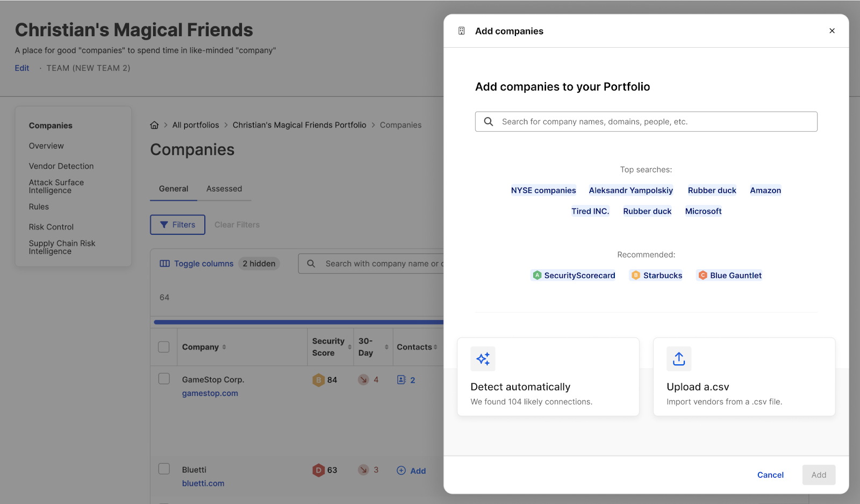Click the magnifier icon in portfolio search
Viewport: 860px width, 504px height.
click(x=489, y=122)
